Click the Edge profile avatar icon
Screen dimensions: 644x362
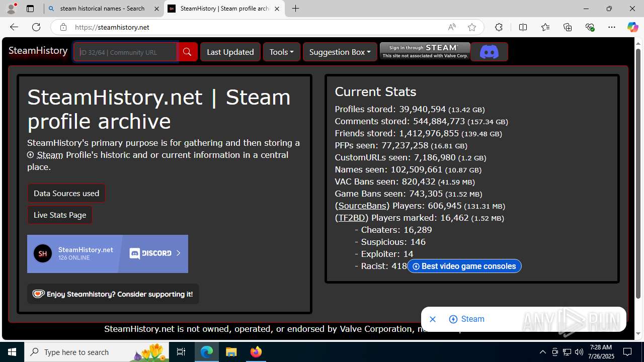[x=11, y=9]
